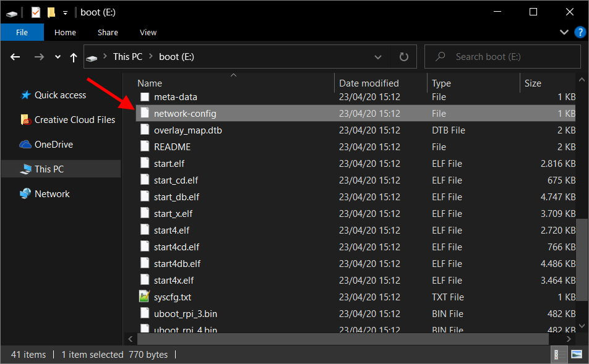Select the start4db.elf file

pos(355,264)
